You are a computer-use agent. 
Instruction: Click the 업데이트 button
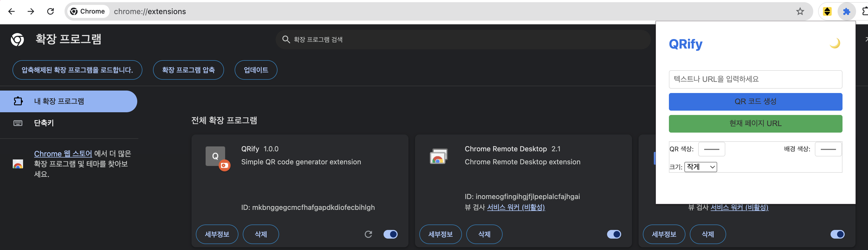(x=256, y=70)
